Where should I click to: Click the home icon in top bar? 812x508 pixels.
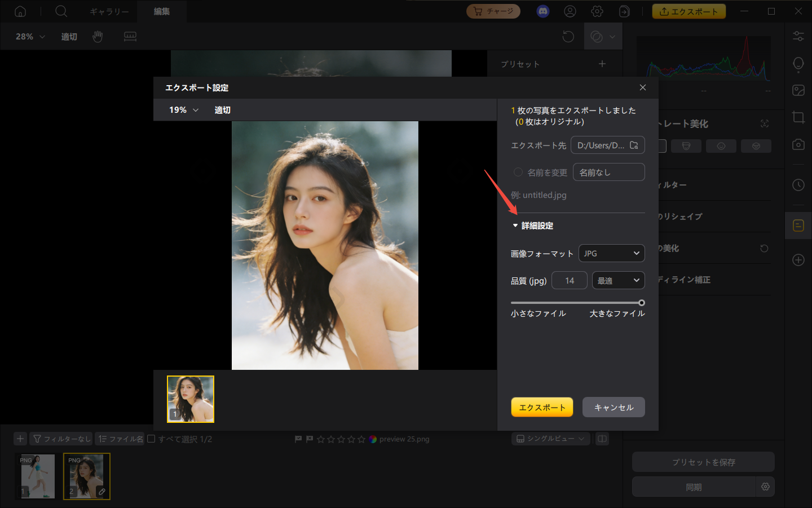(20, 11)
